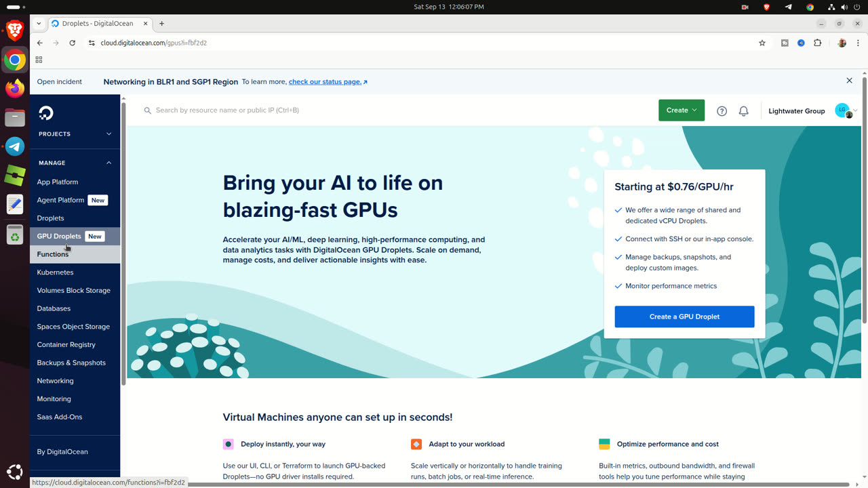868x488 pixels.
Task: Select GPU Droplets in the sidebar
Action: (59, 237)
